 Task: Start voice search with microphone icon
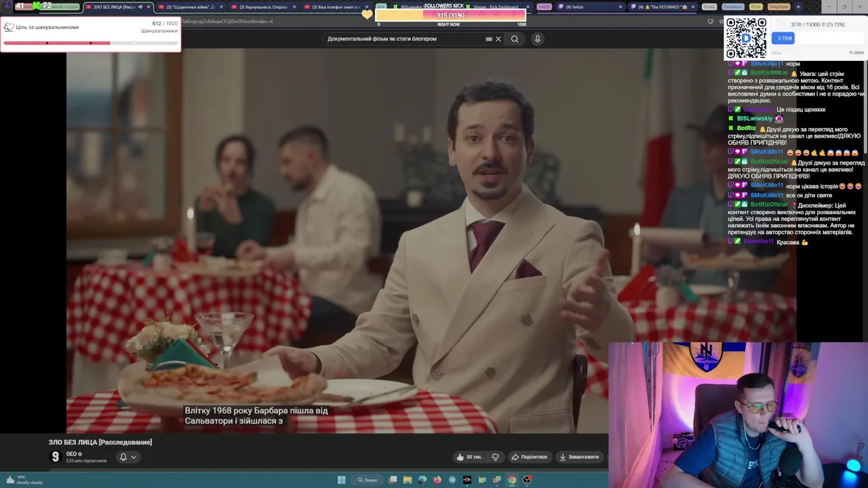537,39
